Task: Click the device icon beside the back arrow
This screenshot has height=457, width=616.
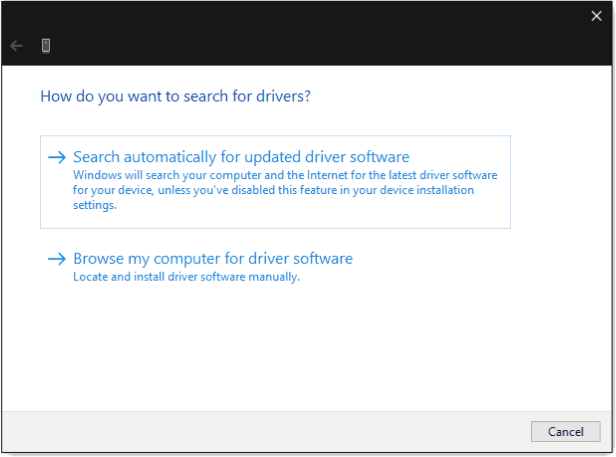Action: click(x=46, y=46)
